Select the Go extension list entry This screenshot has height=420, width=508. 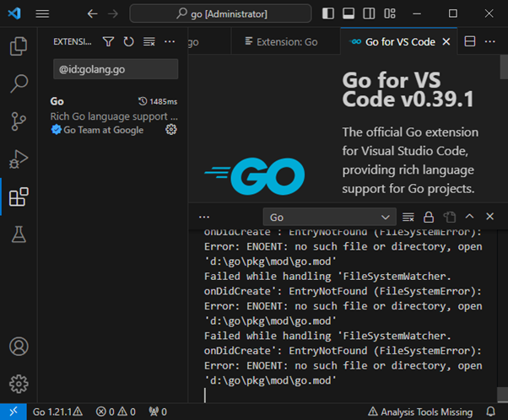tap(113, 116)
